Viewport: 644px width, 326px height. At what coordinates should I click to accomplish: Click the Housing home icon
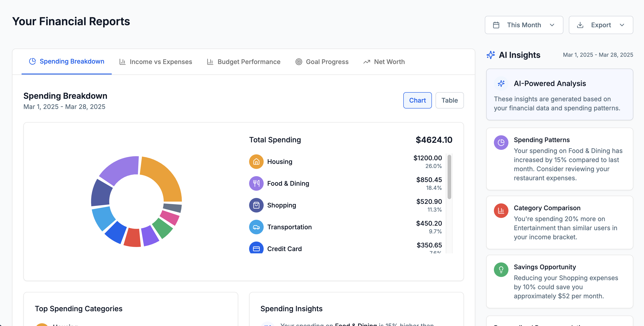pyautogui.click(x=256, y=161)
